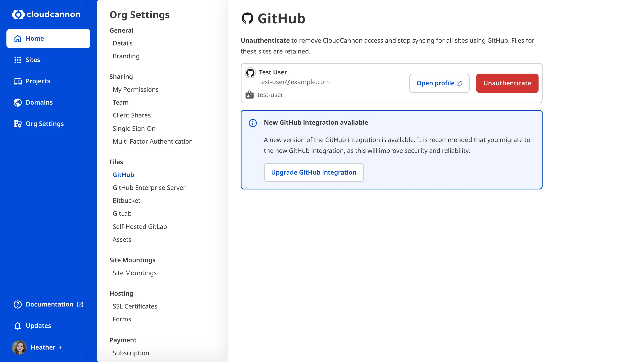
Task: Click the Open profile button
Action: coord(439,83)
